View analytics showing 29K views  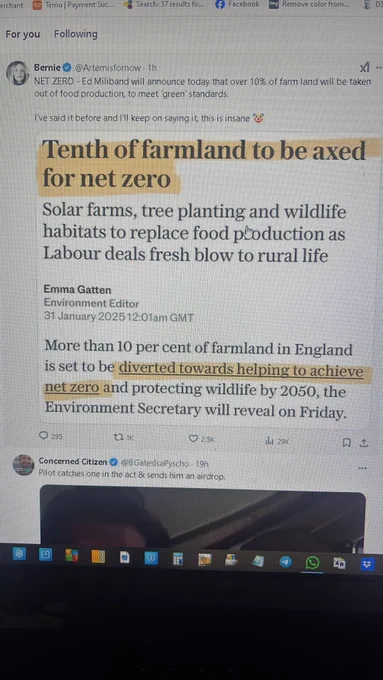click(x=277, y=441)
